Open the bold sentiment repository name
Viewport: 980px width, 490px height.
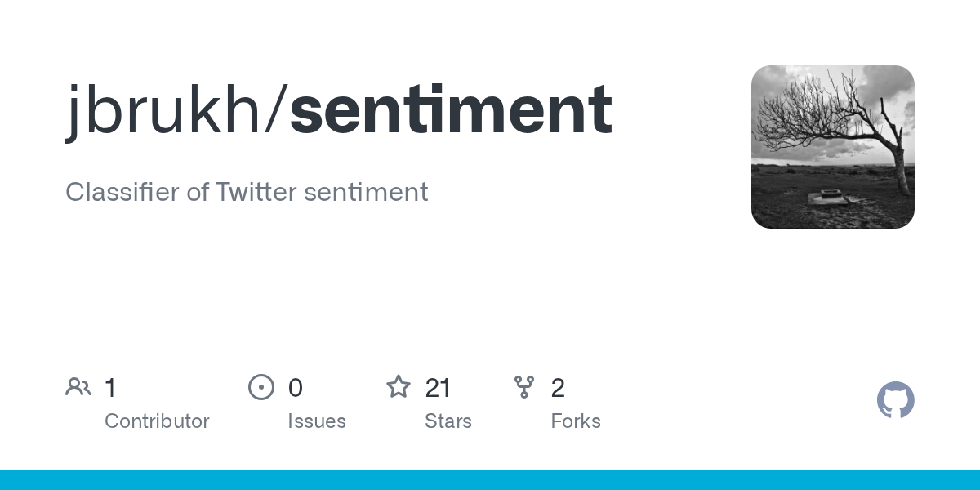[x=451, y=109]
